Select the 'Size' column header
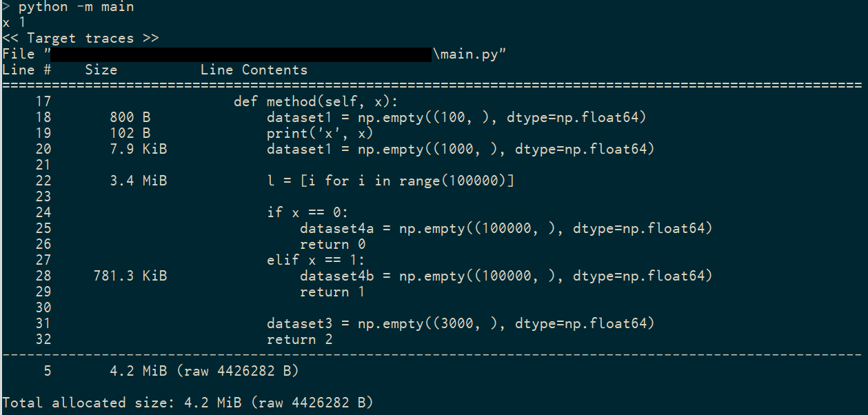 point(101,70)
